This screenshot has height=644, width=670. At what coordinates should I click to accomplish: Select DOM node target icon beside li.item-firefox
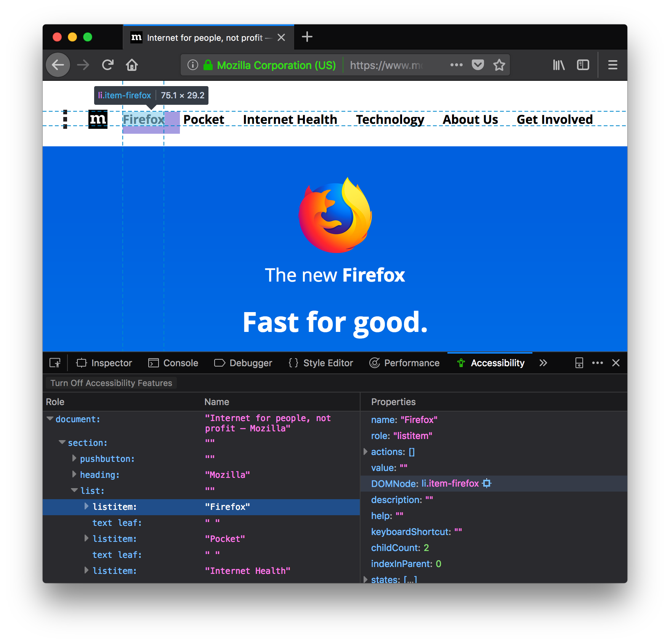point(487,484)
